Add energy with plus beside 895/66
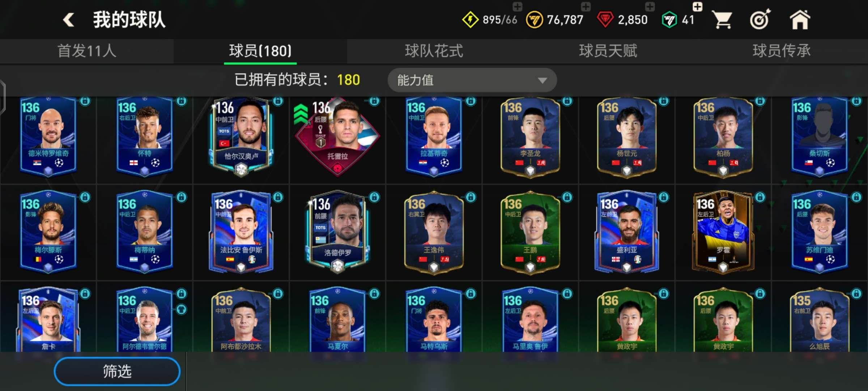Viewport: 868px width, 391px height. point(518,7)
